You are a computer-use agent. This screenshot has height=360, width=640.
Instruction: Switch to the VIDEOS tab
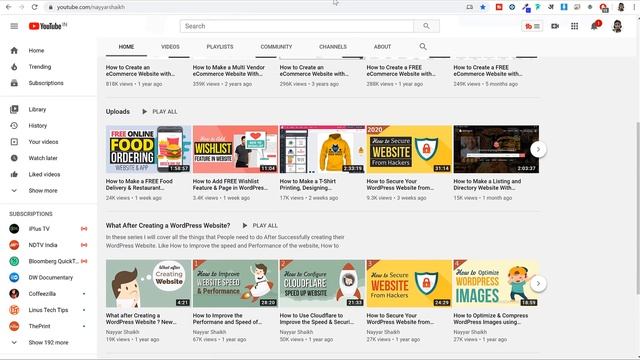(170, 47)
